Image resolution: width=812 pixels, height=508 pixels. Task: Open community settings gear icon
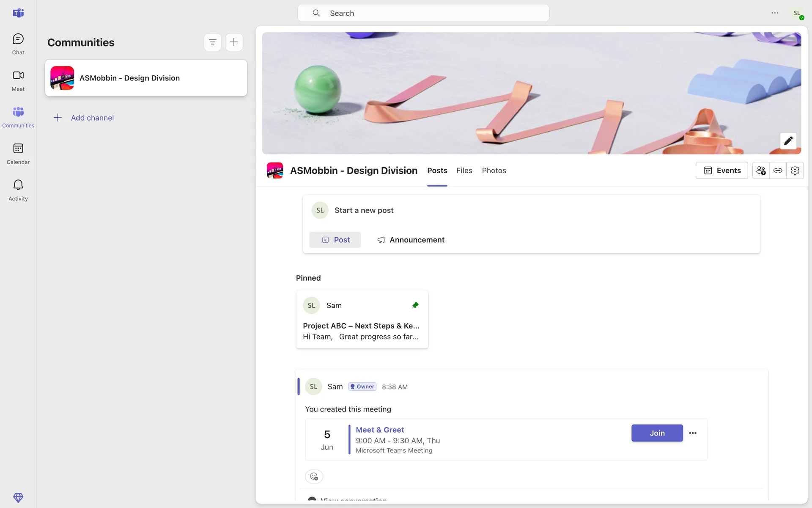click(x=795, y=171)
